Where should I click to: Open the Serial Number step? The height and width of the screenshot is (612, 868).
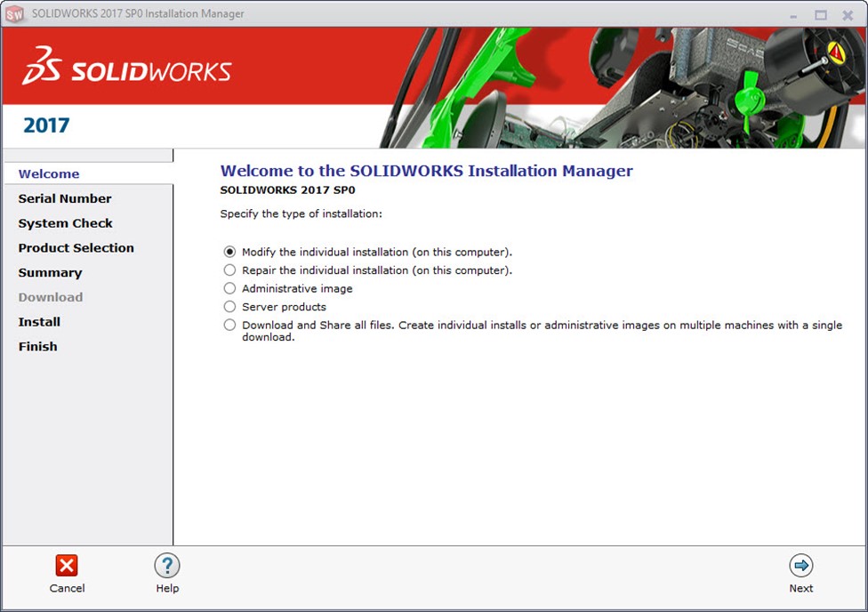[65, 198]
